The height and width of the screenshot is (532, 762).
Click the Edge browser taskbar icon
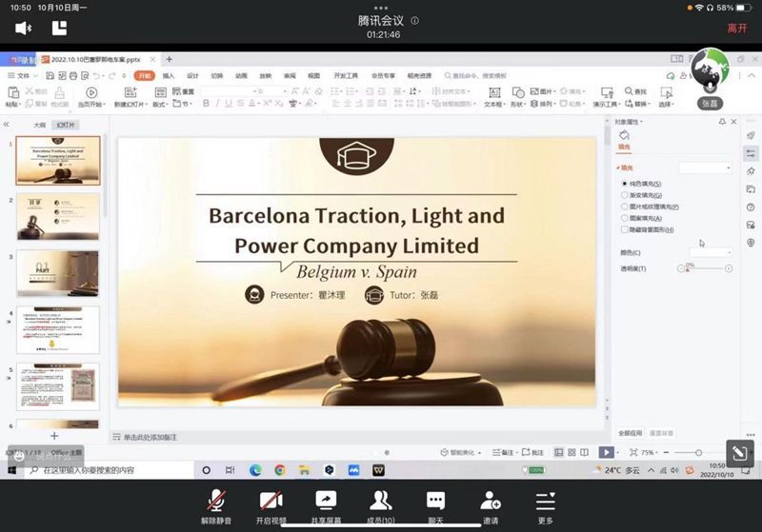pos(255,470)
